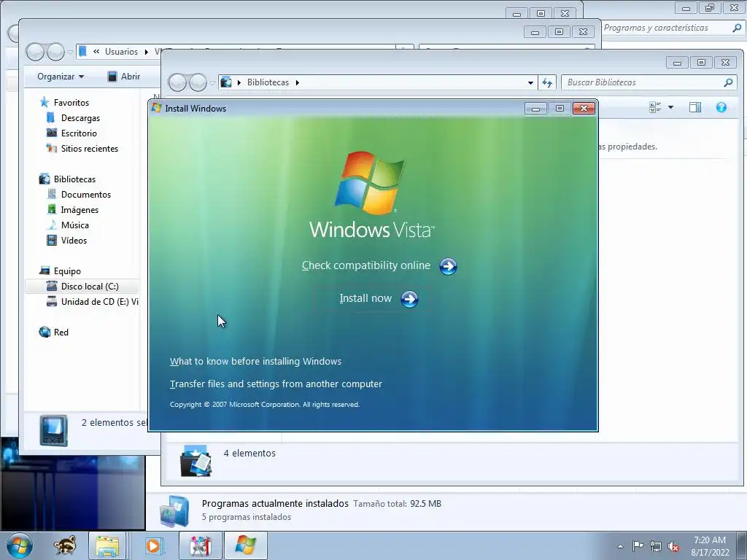Click the help question mark icon
Image resolution: width=747 pixels, height=560 pixels.
721,107
